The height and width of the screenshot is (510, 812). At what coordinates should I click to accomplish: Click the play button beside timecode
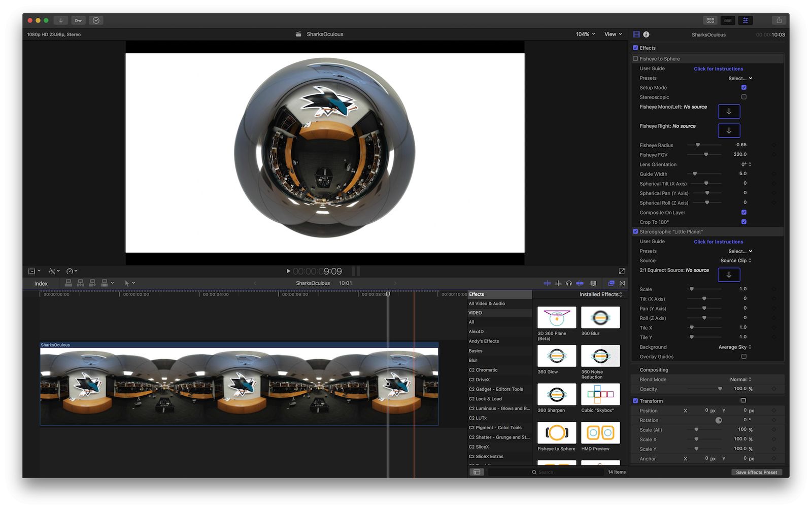tap(288, 271)
